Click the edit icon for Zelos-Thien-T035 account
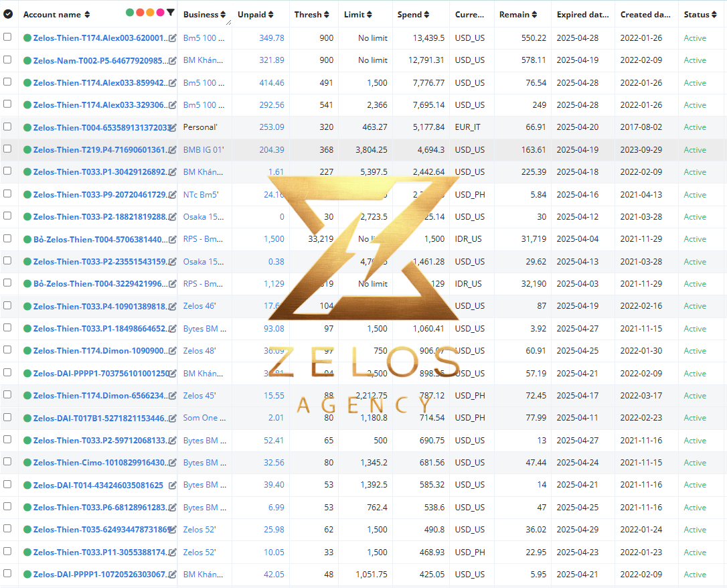The height and width of the screenshot is (588, 727). [x=173, y=530]
